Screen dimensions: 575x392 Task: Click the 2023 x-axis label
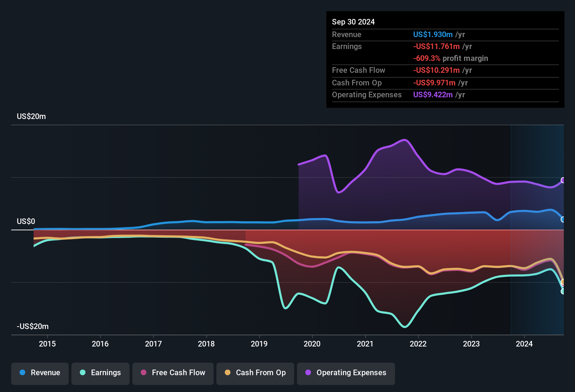[x=471, y=344]
